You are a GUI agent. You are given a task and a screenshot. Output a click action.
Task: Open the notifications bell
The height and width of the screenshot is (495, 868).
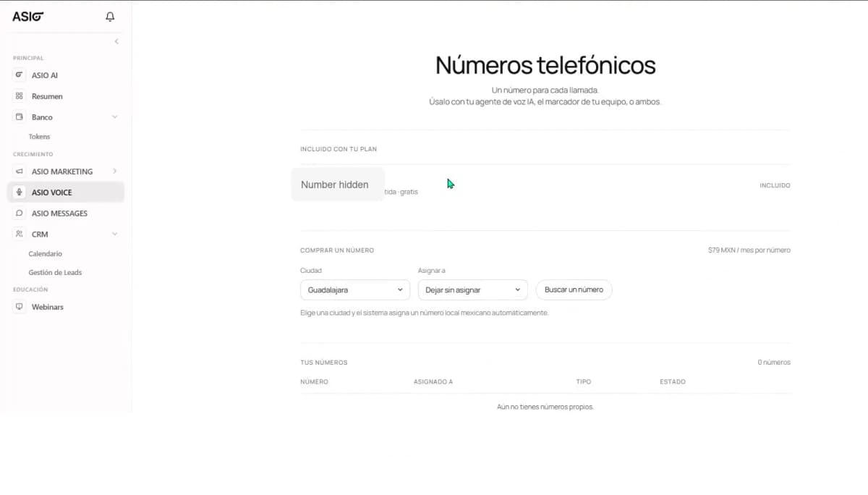pyautogui.click(x=110, y=17)
